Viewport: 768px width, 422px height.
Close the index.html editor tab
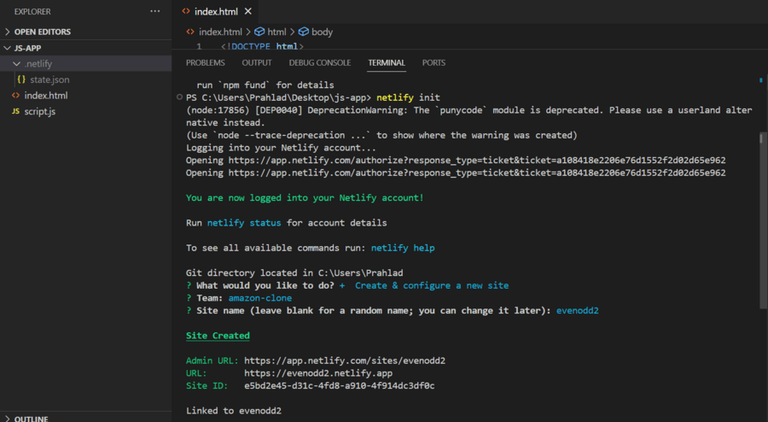pos(248,11)
